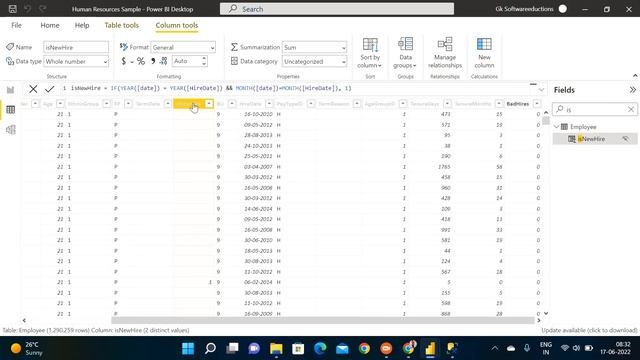The width and height of the screenshot is (640, 360).
Task: Click inside the DAX formula text
Action: pyautogui.click(x=211, y=88)
